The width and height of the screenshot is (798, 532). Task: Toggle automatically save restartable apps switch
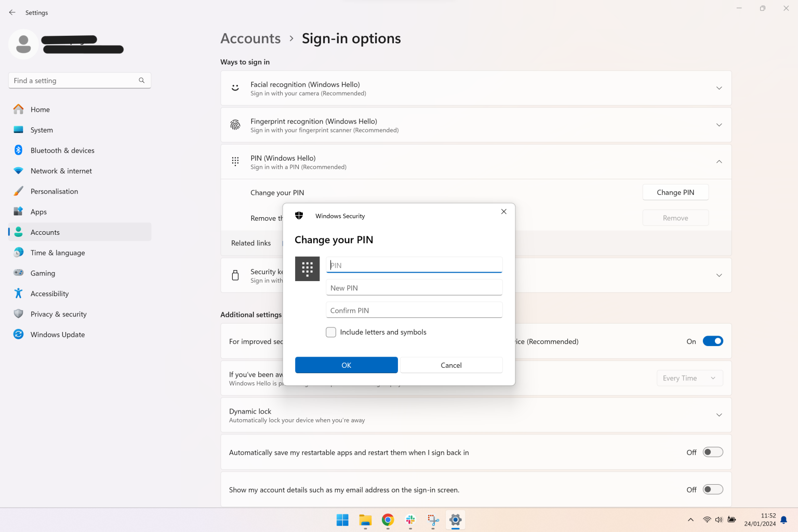[713, 452]
